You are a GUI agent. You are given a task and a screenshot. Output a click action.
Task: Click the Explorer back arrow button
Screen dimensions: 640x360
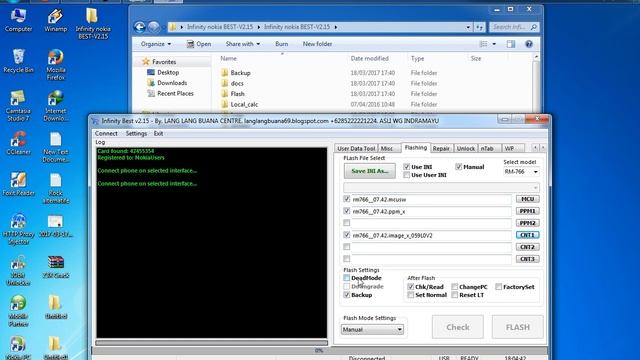140,27
